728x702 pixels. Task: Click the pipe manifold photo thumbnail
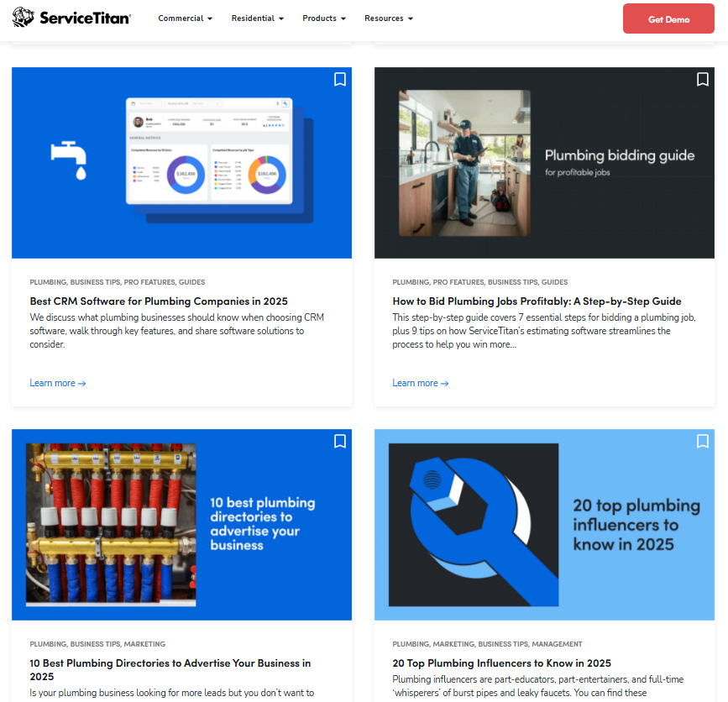pos(111,525)
